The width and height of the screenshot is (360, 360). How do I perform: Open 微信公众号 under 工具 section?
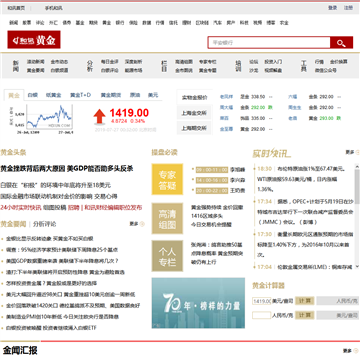coord(326,70)
